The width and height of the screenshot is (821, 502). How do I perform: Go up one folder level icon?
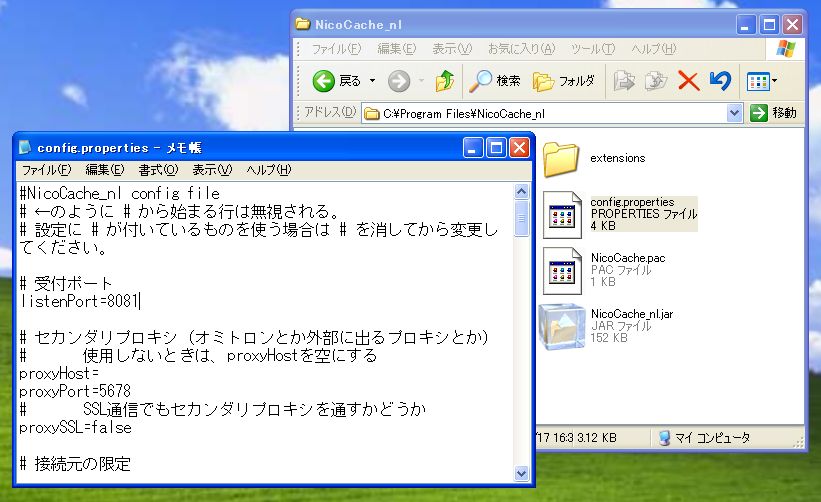(x=445, y=81)
